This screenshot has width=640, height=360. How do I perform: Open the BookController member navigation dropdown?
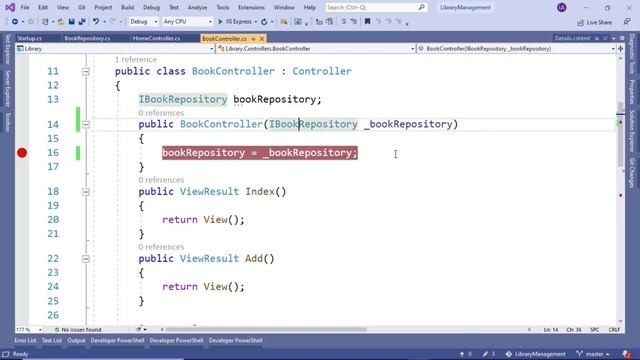coord(517,49)
